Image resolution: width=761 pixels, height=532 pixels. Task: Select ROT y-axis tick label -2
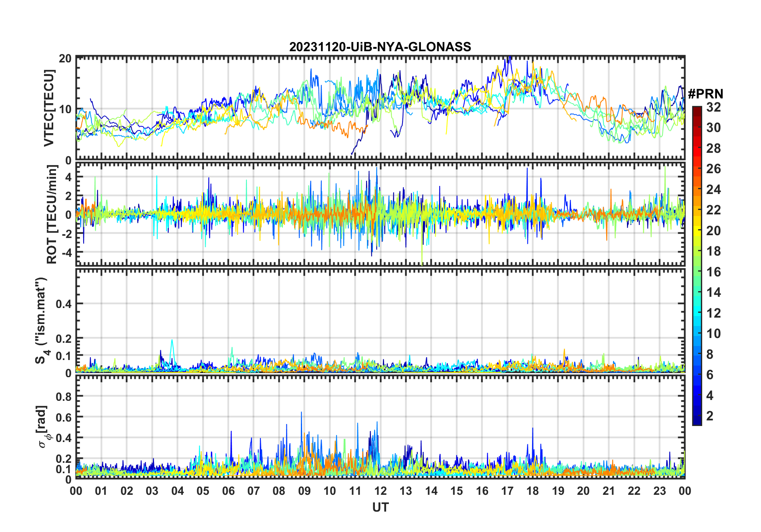66,234
